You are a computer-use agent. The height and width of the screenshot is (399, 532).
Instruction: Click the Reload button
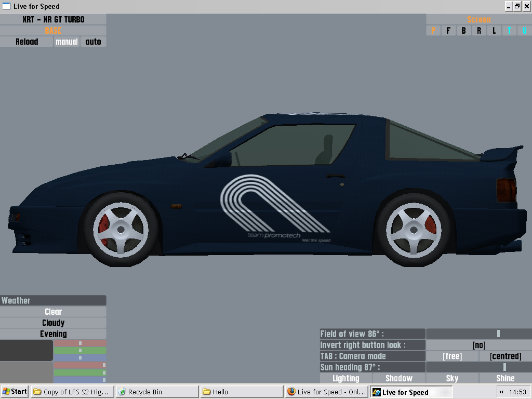tap(26, 42)
